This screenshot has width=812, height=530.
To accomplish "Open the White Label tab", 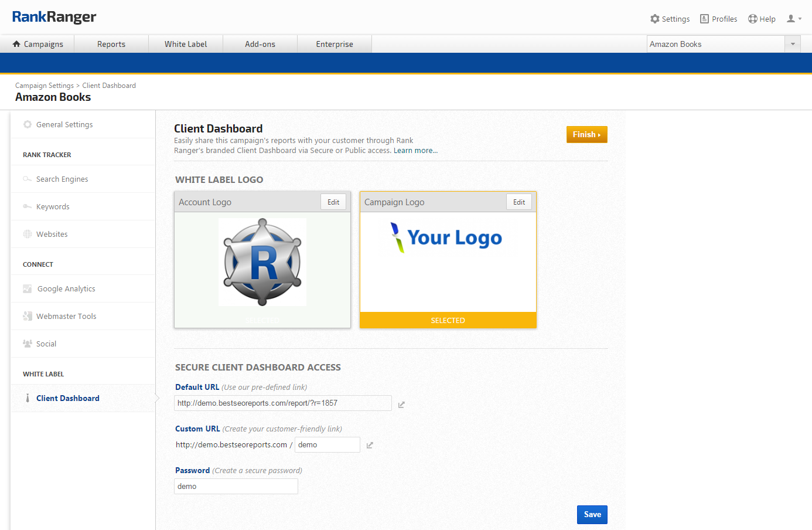I will [186, 44].
